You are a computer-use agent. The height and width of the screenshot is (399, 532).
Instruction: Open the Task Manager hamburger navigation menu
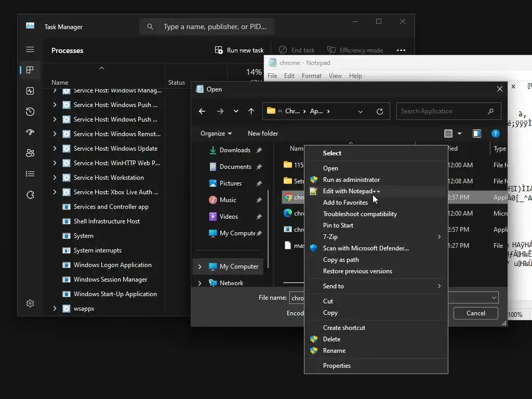click(x=30, y=49)
